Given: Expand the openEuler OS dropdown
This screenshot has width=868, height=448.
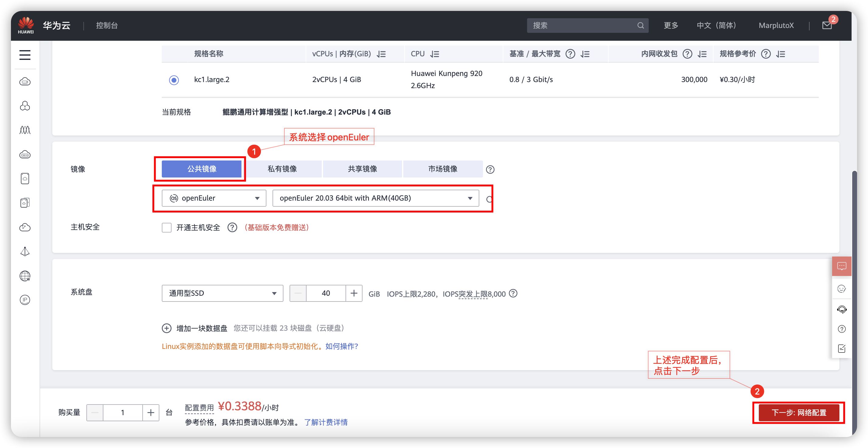Looking at the screenshot, I should [214, 198].
